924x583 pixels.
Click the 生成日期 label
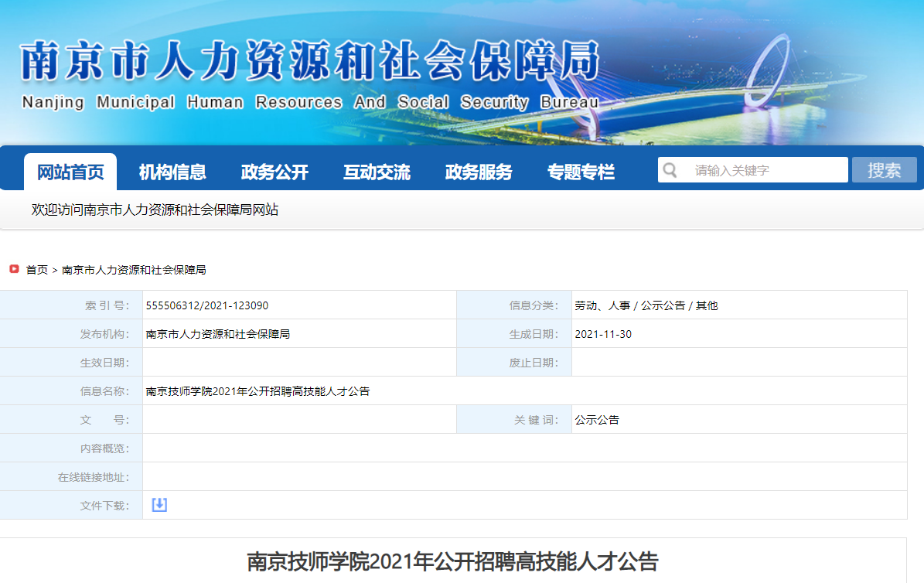click(534, 334)
